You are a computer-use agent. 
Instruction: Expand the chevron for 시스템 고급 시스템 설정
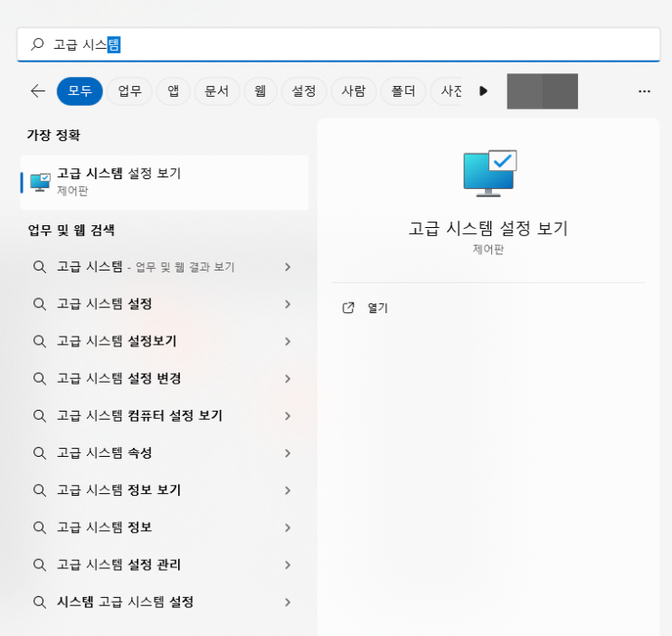(x=288, y=603)
